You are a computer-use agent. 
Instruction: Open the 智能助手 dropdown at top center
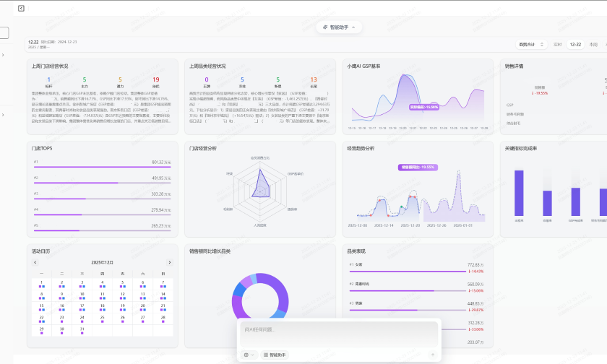point(339,27)
